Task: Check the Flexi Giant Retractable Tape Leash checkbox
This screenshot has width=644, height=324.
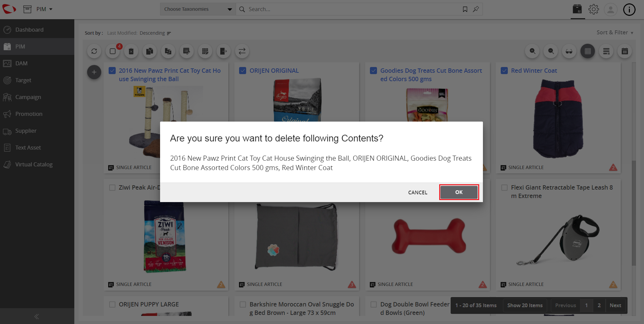Action: pyautogui.click(x=504, y=188)
